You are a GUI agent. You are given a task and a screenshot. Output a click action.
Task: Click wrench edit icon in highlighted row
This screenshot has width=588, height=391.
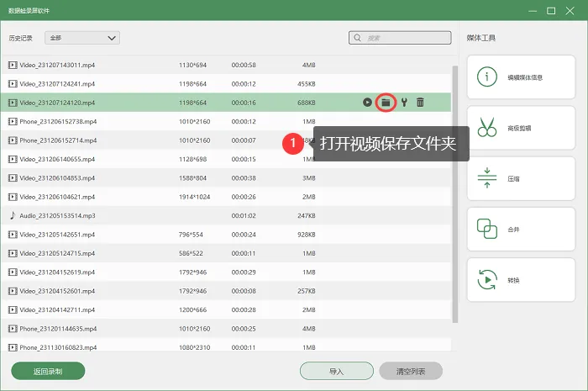[404, 102]
